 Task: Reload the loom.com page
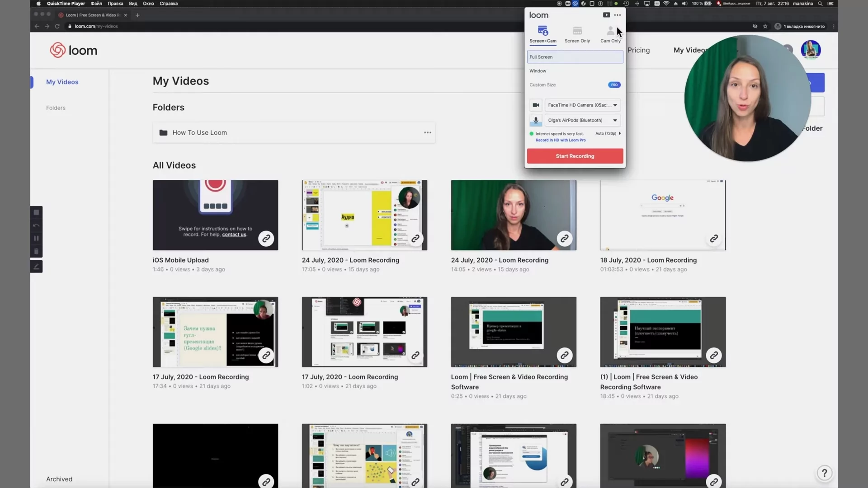[57, 26]
